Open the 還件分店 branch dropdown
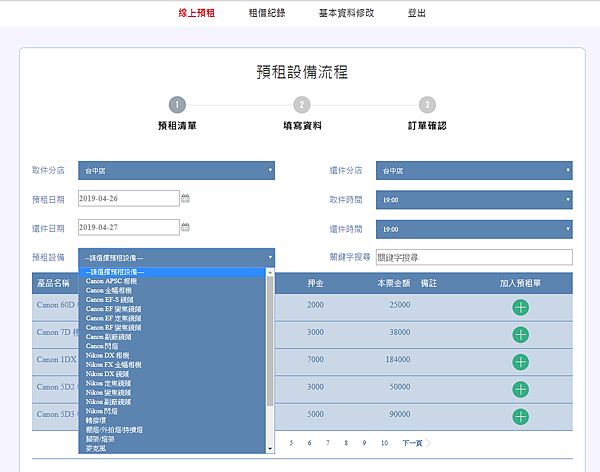The width and height of the screenshot is (600, 472). 474,171
